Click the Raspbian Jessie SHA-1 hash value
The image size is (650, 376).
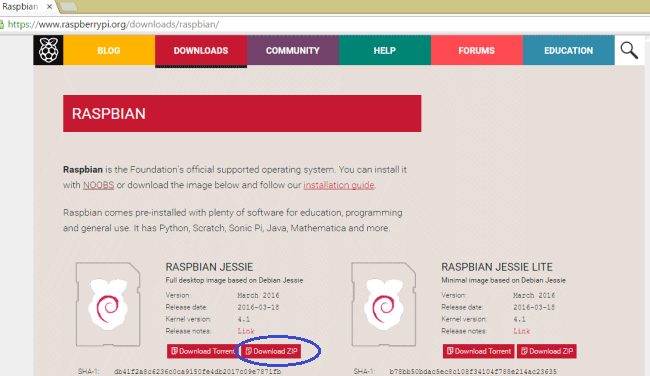point(197,371)
